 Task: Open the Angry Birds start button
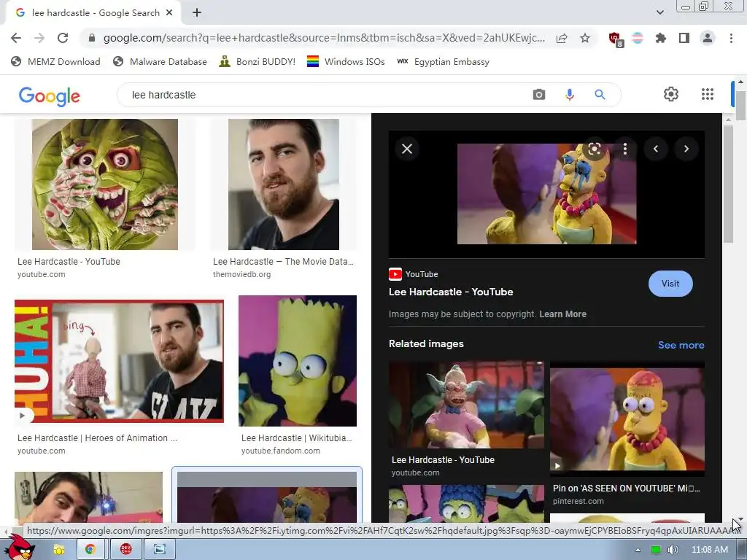pos(19,548)
